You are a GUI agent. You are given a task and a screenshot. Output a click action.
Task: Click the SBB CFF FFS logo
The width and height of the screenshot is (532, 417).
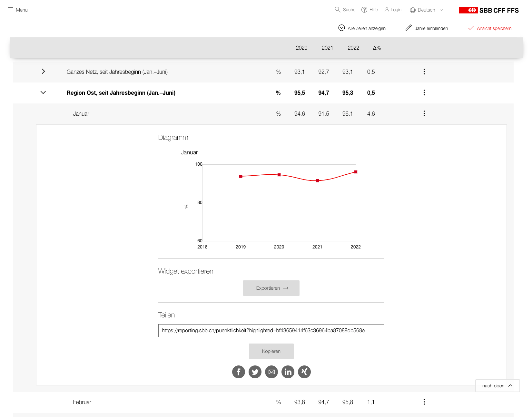[489, 10]
